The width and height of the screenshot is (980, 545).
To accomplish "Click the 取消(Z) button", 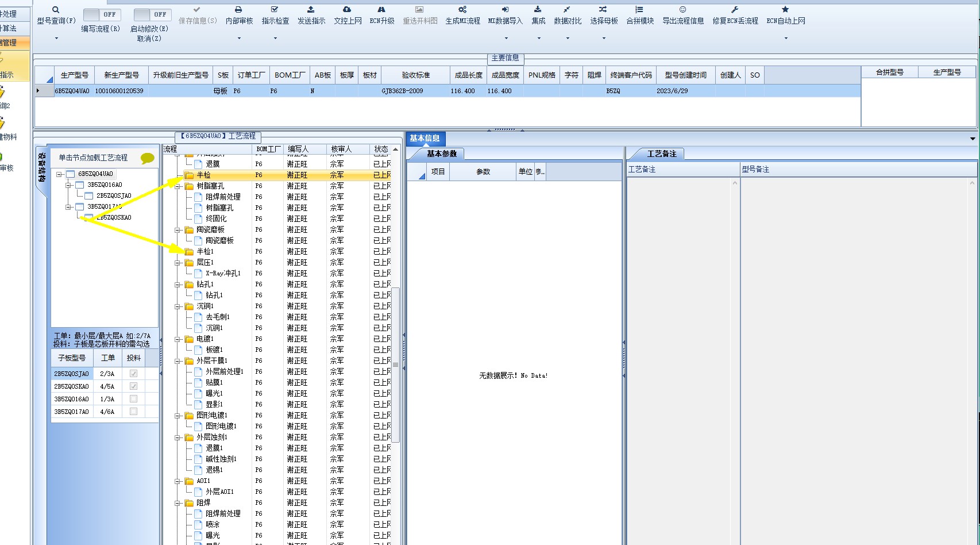I will coord(149,39).
